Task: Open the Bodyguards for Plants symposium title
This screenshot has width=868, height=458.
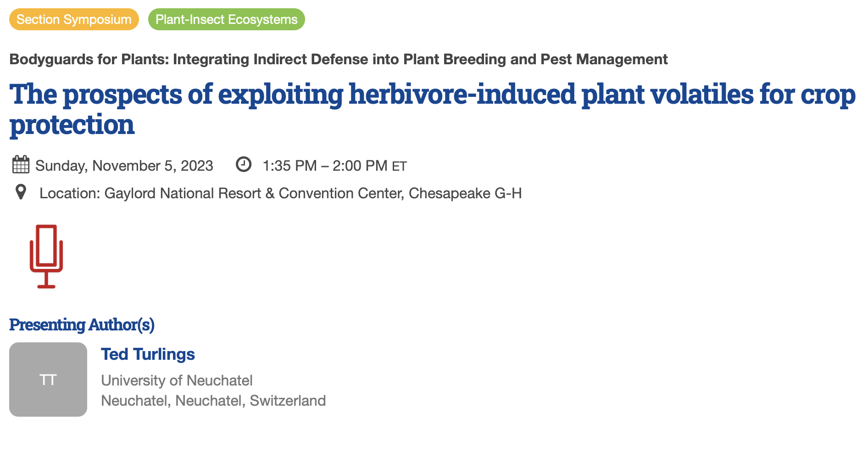Action: [338, 59]
